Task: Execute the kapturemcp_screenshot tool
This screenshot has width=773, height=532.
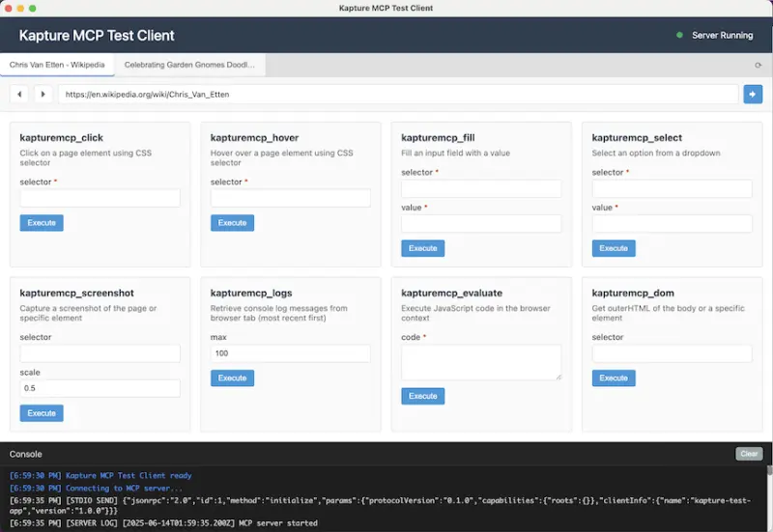Action: pyautogui.click(x=42, y=413)
